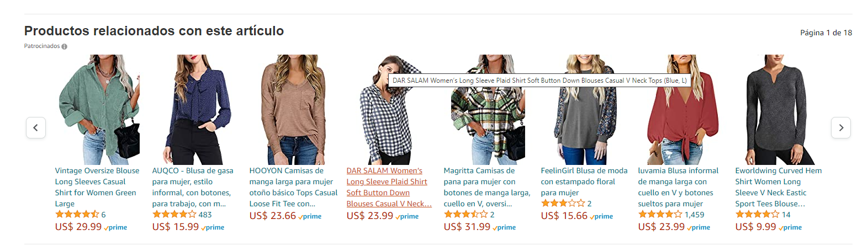Click the Patrocinados info icon
The height and width of the screenshot is (251, 868).
tap(65, 47)
